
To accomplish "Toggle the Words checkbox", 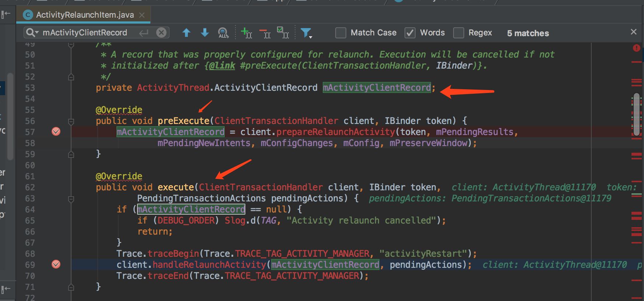I will [410, 33].
